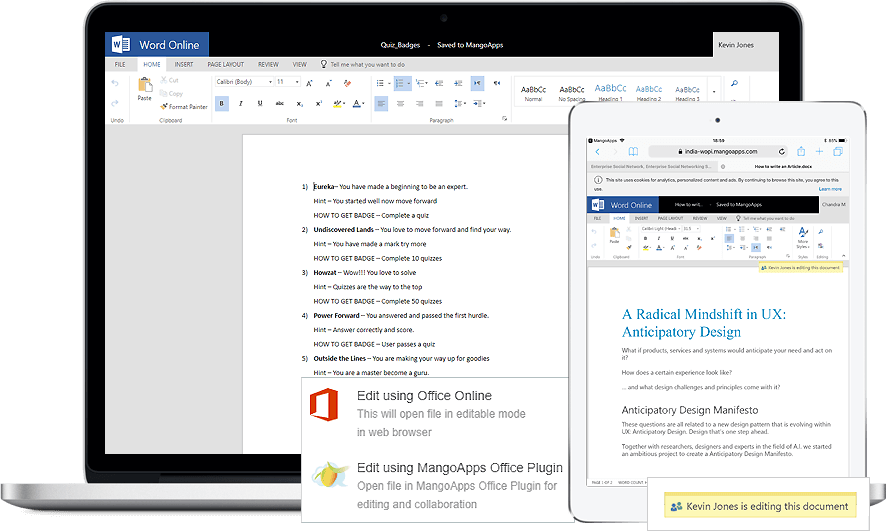
Task: Tap the reload icon in tablet address bar
Action: (782, 151)
